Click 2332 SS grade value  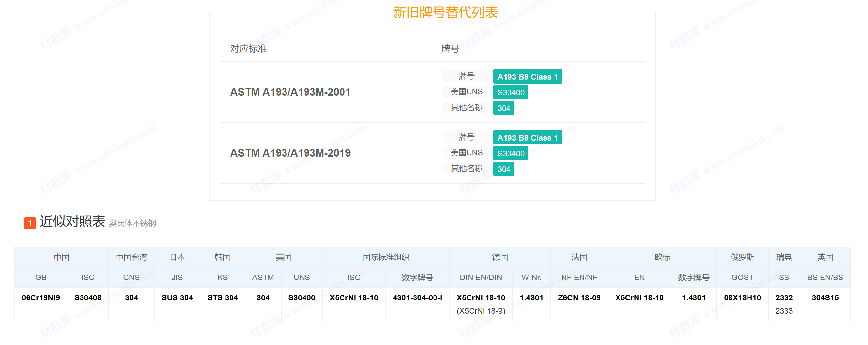[x=784, y=298]
